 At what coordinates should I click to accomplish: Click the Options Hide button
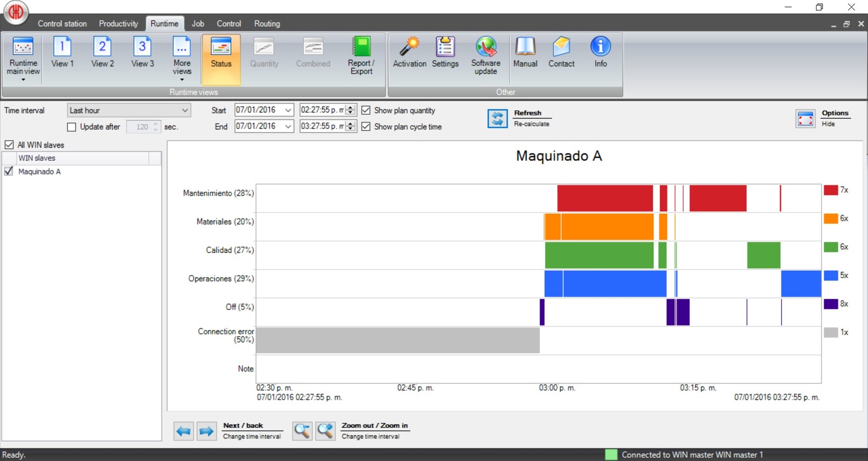pyautogui.click(x=806, y=118)
